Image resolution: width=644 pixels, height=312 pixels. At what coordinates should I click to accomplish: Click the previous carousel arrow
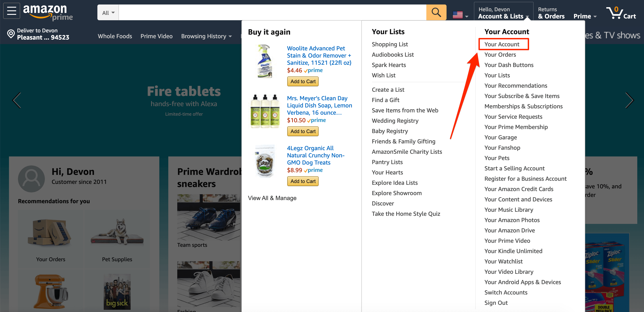pyautogui.click(x=17, y=100)
